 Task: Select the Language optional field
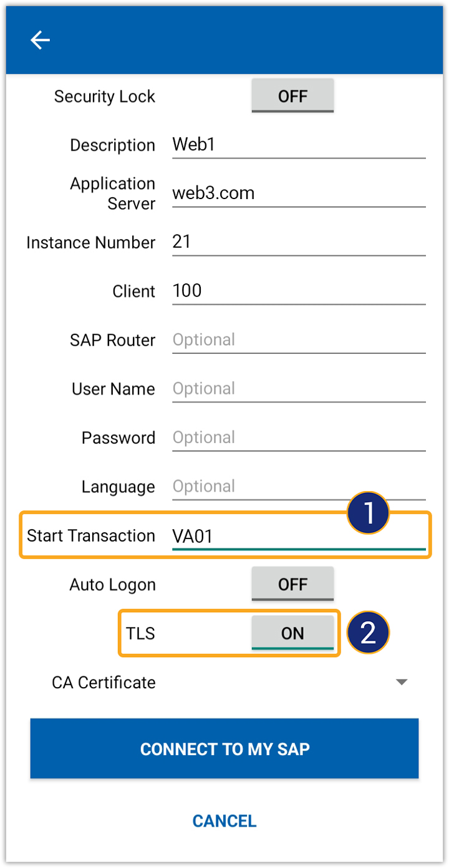tap(298, 486)
